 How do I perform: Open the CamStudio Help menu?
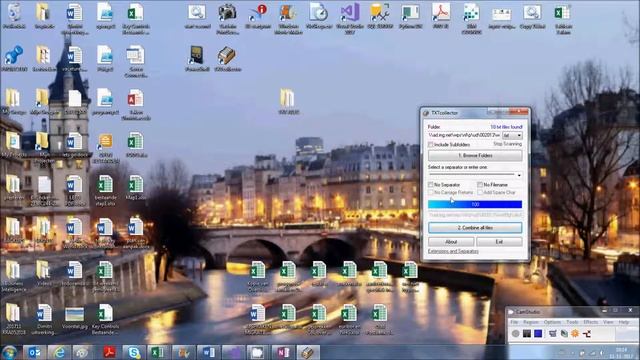point(623,322)
